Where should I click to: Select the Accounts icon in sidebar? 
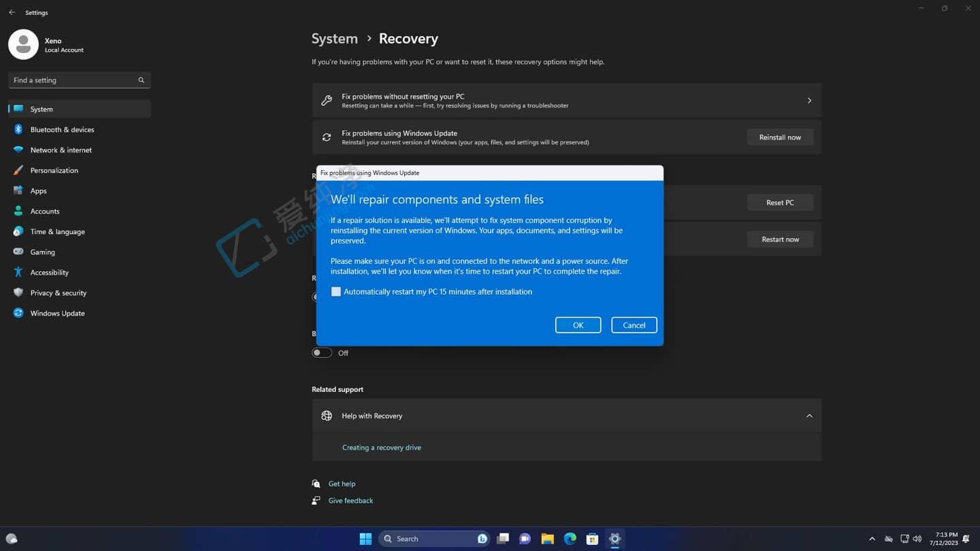click(17, 211)
